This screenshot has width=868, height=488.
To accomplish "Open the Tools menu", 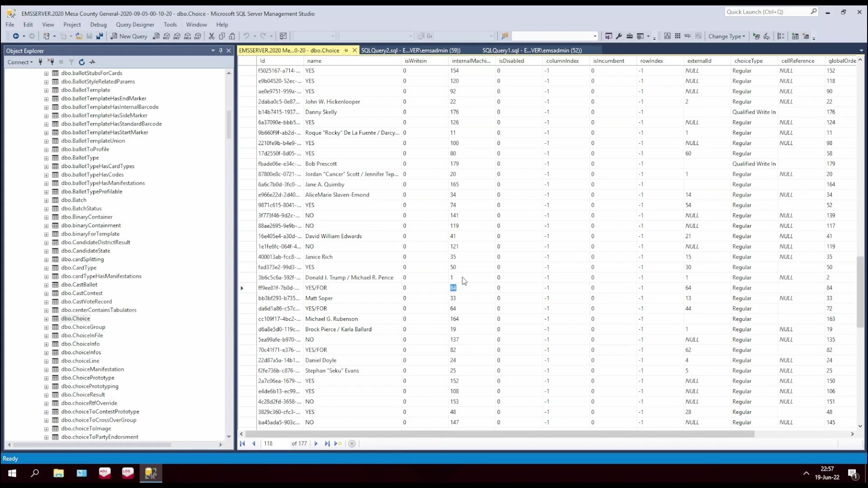I will [170, 24].
